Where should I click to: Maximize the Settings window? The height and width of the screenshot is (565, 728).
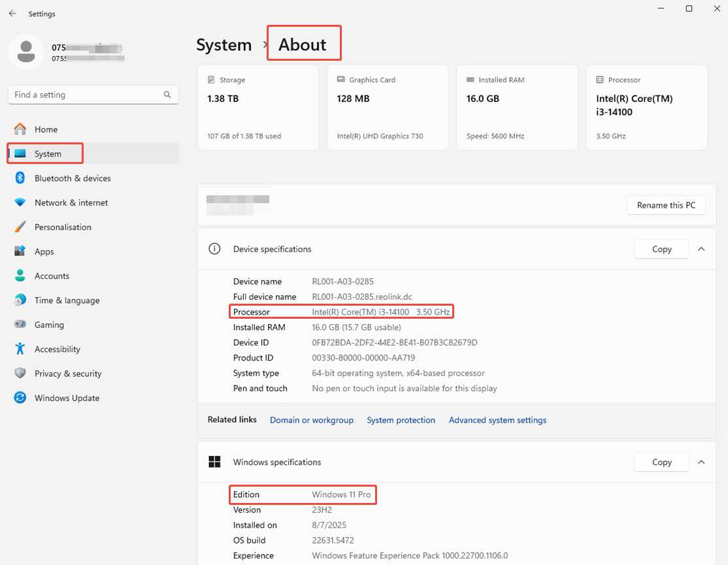[689, 8]
